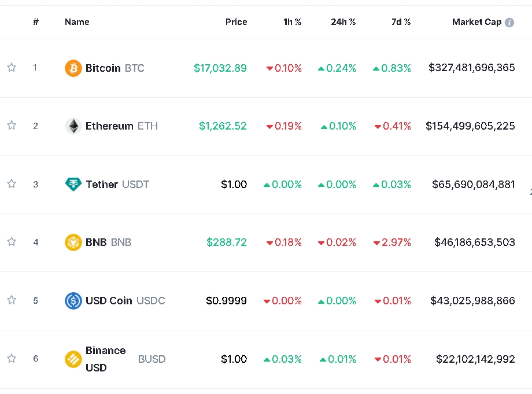Sort the table by Price column
The image size is (532, 394).
click(236, 22)
